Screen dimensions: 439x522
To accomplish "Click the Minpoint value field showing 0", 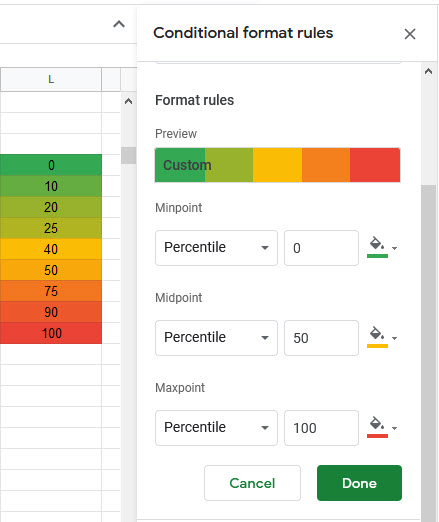I will pyautogui.click(x=321, y=248).
